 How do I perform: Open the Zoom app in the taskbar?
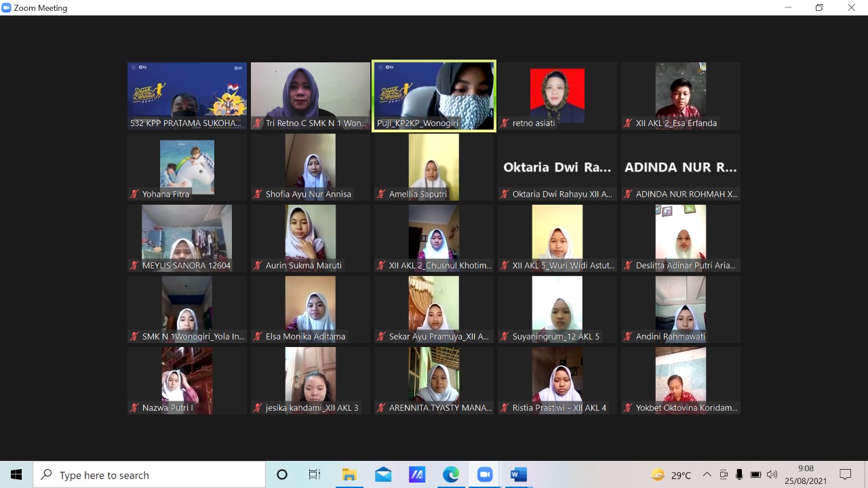click(x=484, y=475)
